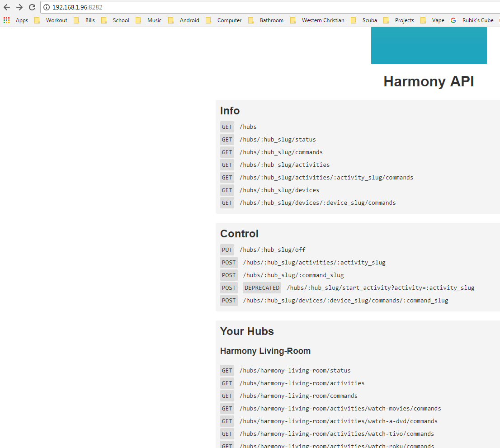Click the Harmony API heading
This screenshot has width=500, height=448.
point(429,81)
